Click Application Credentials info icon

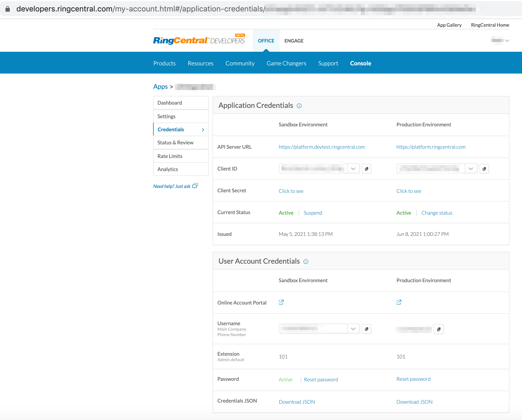click(x=299, y=106)
